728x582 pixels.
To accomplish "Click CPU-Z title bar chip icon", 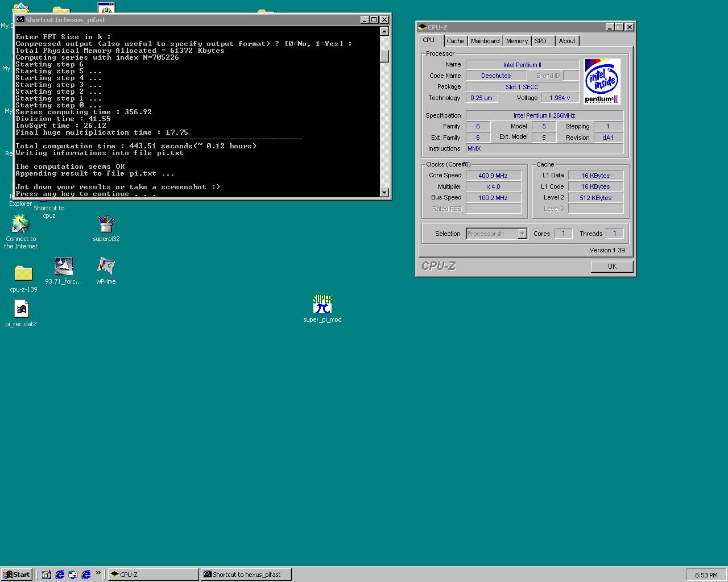I will pyautogui.click(x=422, y=27).
